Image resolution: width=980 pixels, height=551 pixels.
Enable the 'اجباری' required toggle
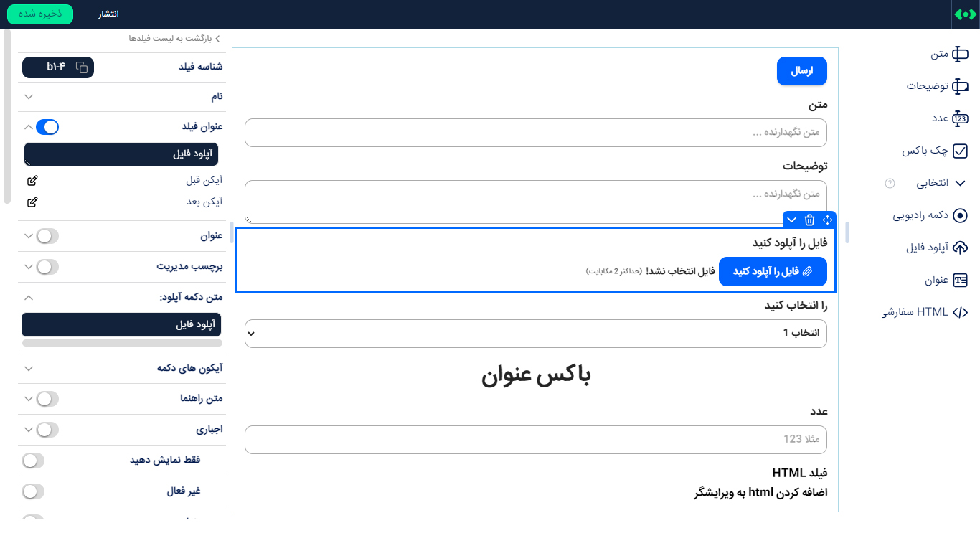[x=47, y=430]
